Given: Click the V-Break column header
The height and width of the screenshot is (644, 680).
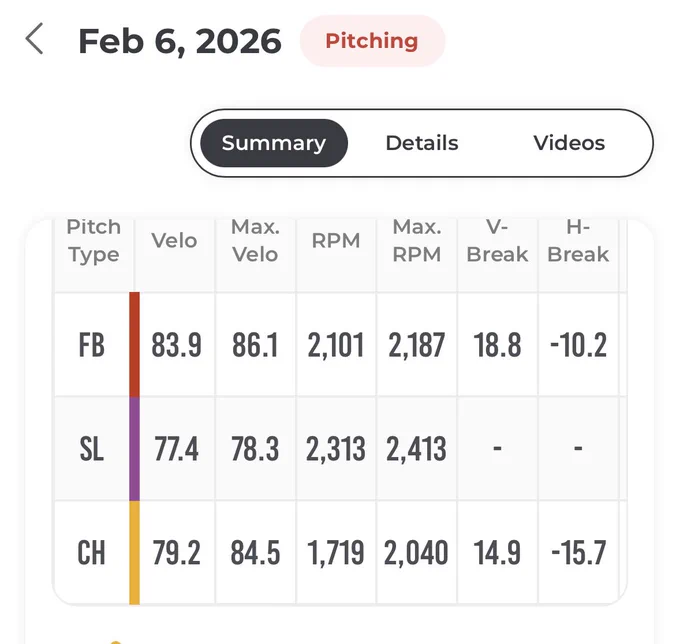Looking at the screenshot, I should [497, 241].
